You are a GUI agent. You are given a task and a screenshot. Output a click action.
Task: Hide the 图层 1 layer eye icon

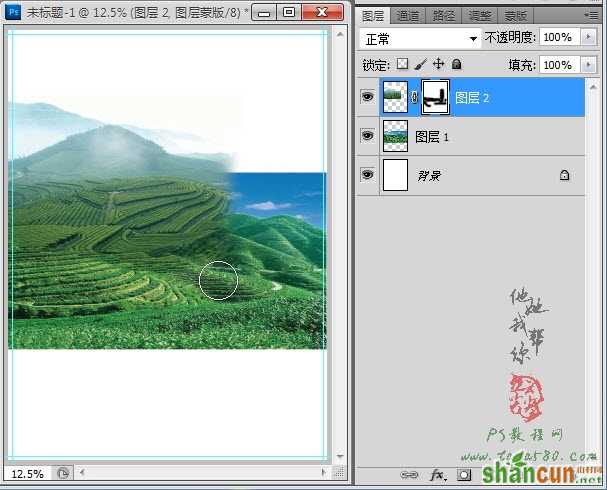coord(367,135)
